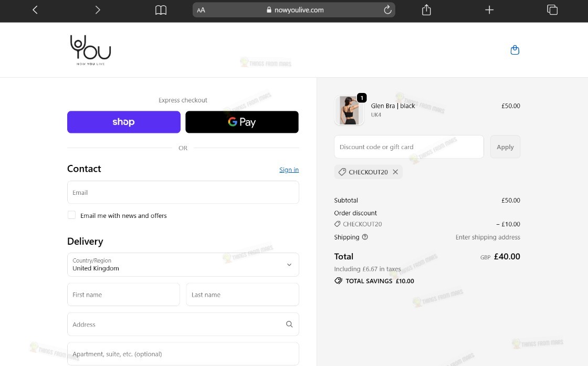588x366 pixels.
Task: Follow the Sign in link
Action: 289,170
